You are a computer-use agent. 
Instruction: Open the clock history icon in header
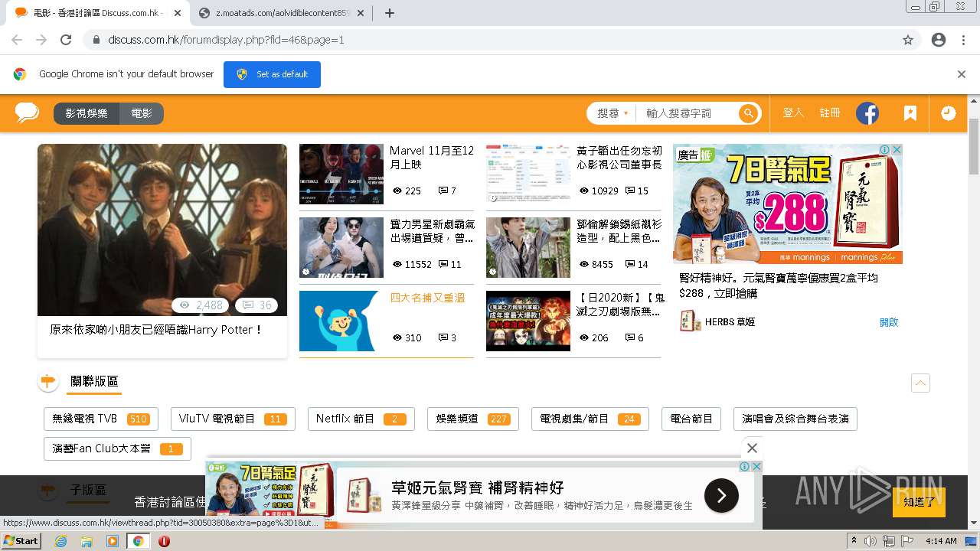point(948,113)
